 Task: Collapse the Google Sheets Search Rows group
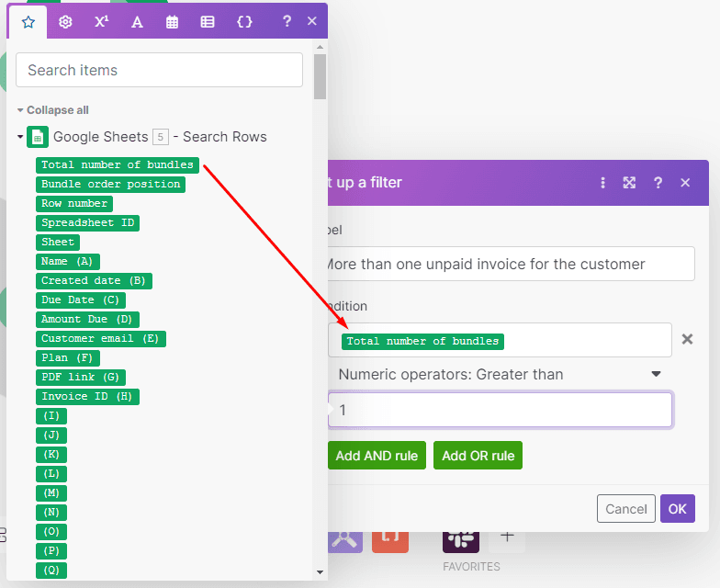[20, 137]
